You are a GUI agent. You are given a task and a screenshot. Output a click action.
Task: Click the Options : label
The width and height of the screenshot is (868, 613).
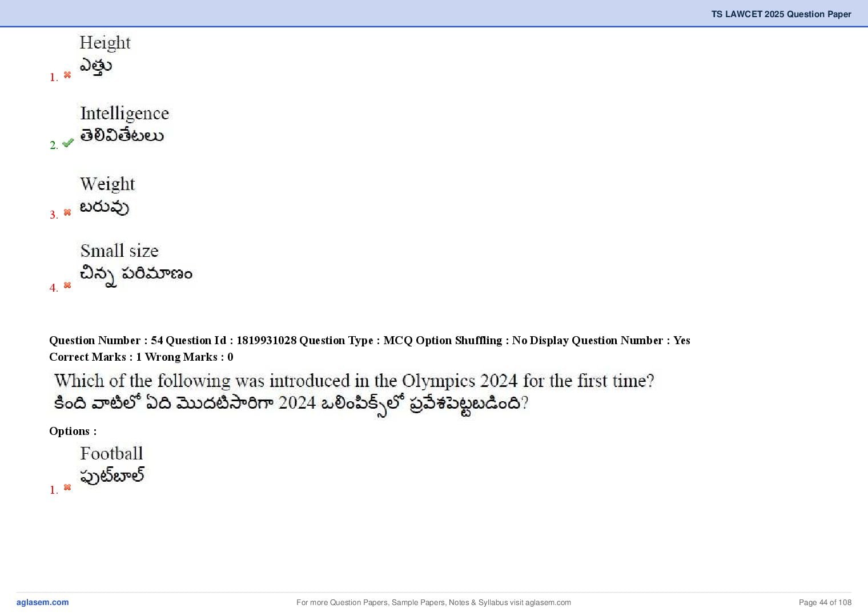(73, 431)
